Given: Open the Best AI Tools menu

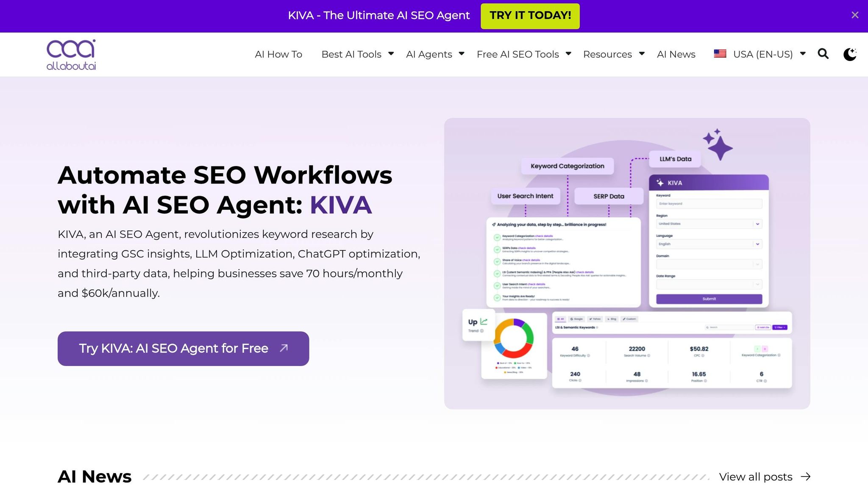Looking at the screenshot, I should tap(351, 54).
